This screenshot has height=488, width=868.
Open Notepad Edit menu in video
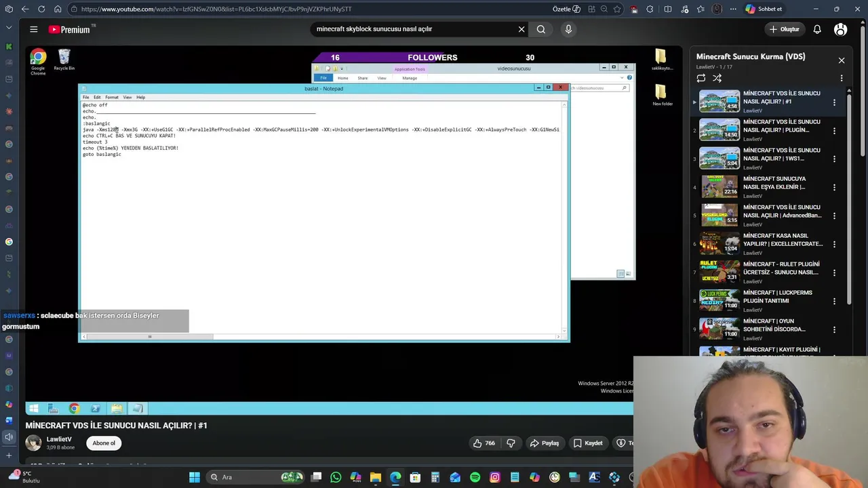(97, 97)
